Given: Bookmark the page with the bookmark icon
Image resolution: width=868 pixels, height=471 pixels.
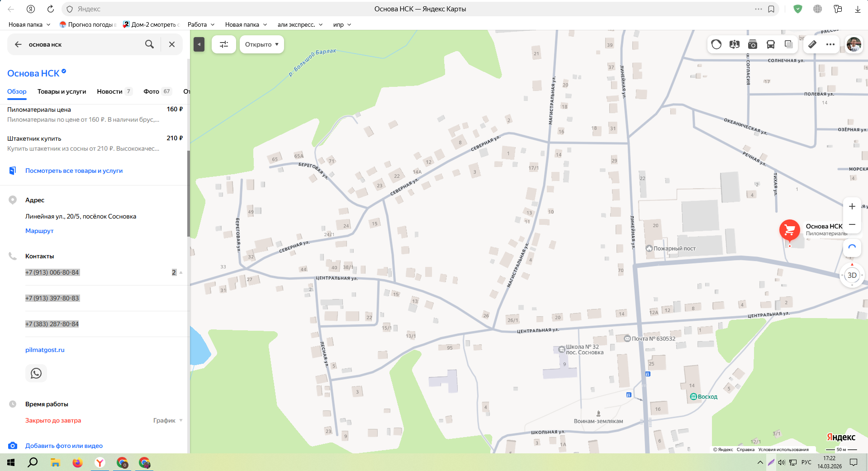Looking at the screenshot, I should pos(771,9).
